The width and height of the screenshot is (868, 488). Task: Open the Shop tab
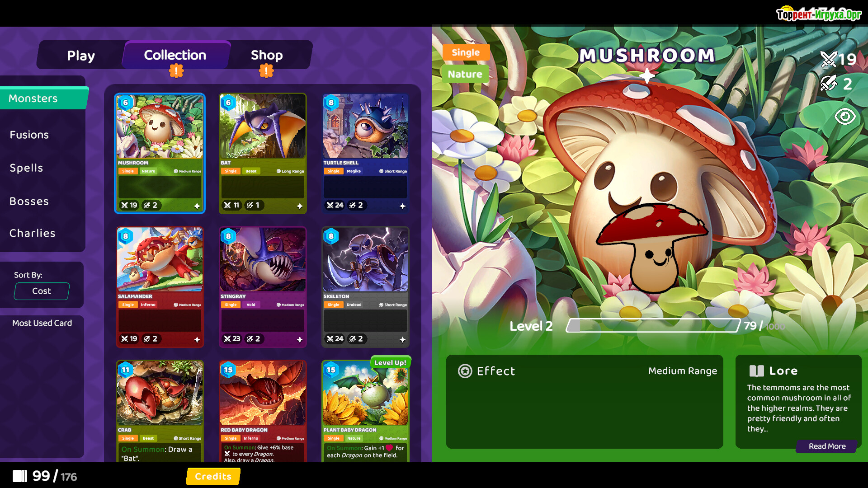click(x=267, y=55)
